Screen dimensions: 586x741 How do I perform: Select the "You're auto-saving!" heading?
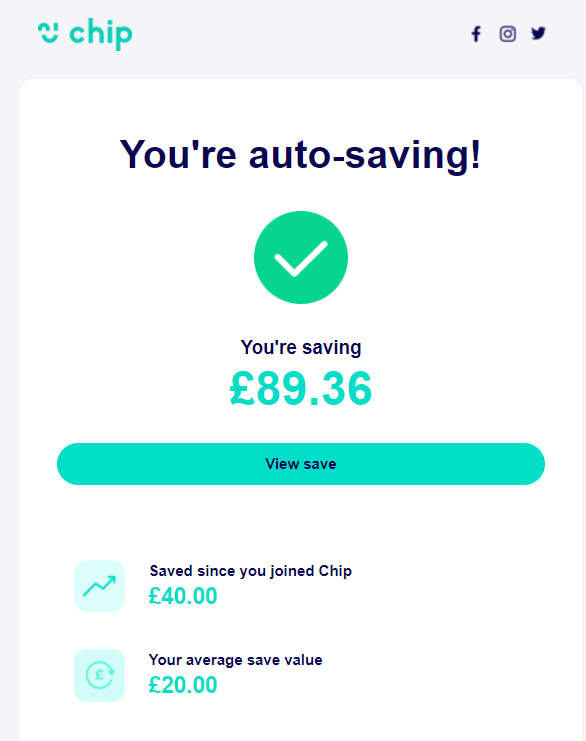click(301, 155)
